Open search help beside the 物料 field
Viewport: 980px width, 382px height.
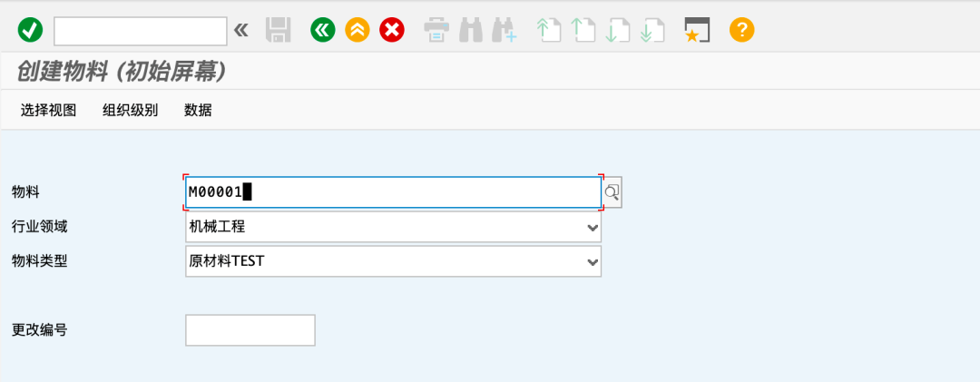pyautogui.click(x=612, y=192)
